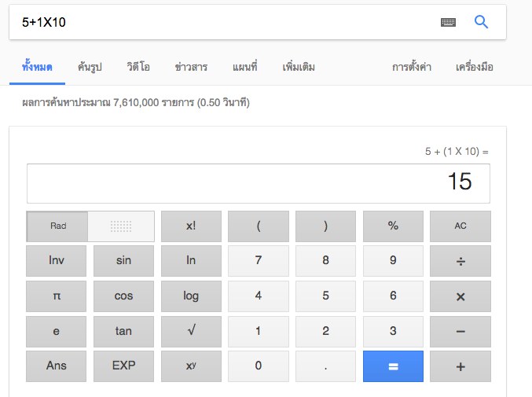Image resolution: width=532 pixels, height=397 pixels.
Task: Click the search box containing 5+1X10
Action: coord(220,23)
